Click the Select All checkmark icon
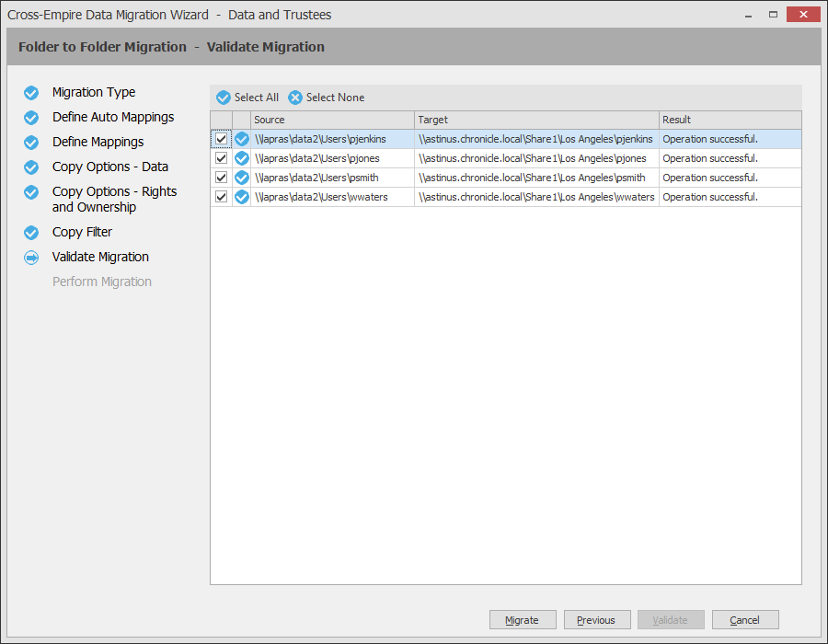This screenshot has height=644, width=828. (224, 98)
